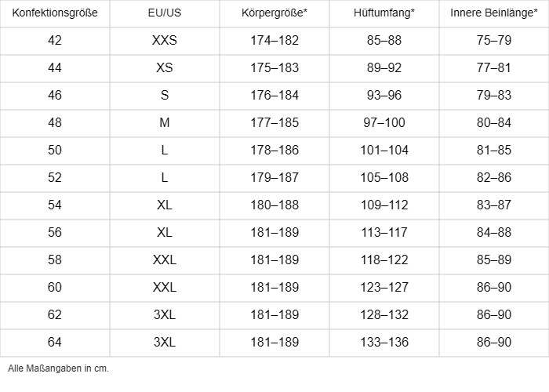The image size is (549, 392).
Task: Click the Konfektionsgröße column header
Action: [x=55, y=14]
